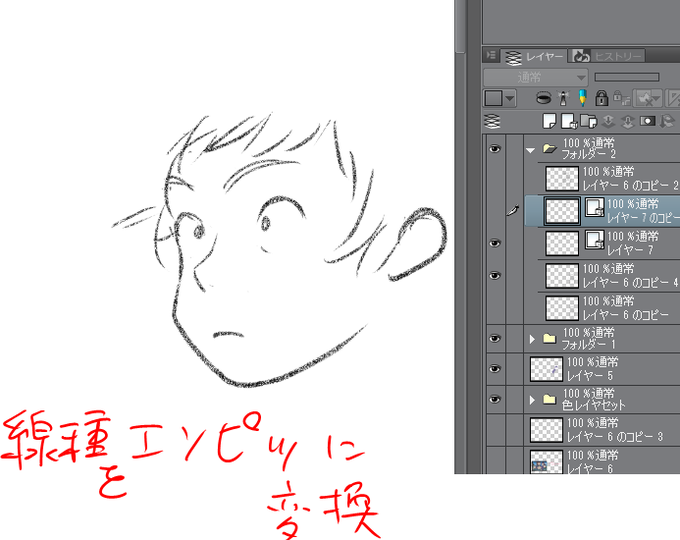The width and height of the screenshot is (680, 540).
Task: Click the layer stack icon in command bar
Action: (492, 121)
